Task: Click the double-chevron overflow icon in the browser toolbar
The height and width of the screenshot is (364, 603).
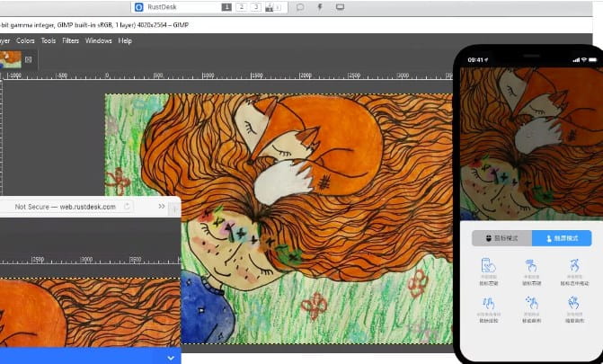Action: [x=162, y=206]
